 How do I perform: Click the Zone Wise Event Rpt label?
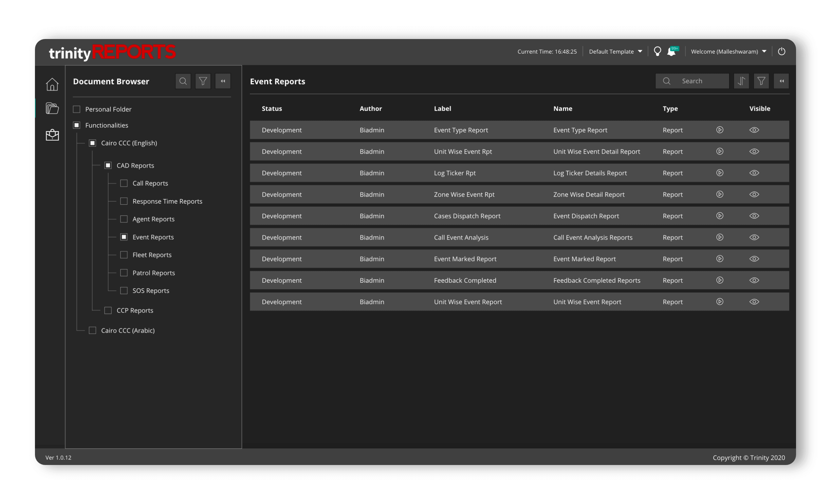point(464,194)
